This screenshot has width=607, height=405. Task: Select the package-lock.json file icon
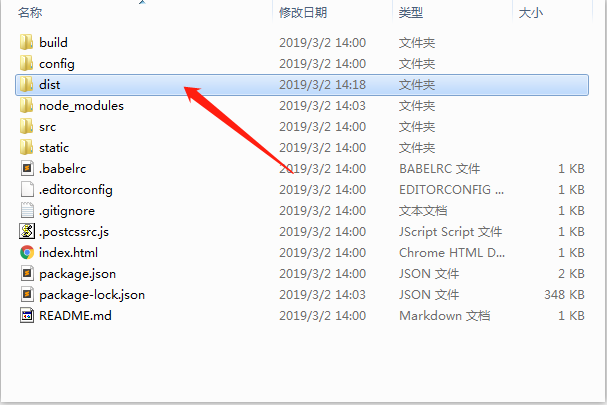[x=27, y=294]
